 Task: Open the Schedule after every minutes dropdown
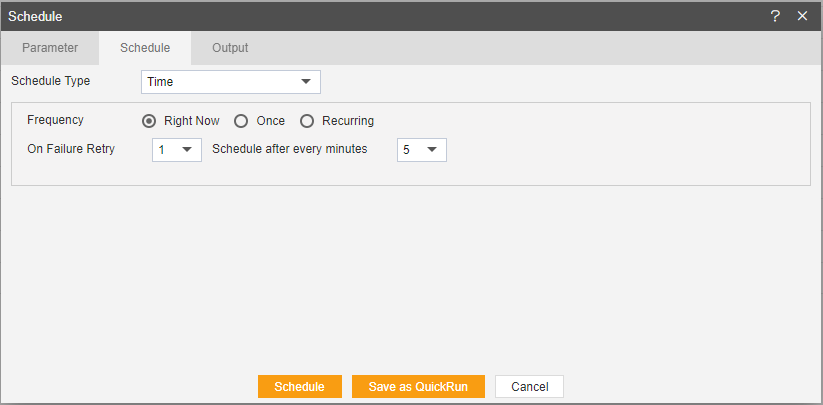421,150
